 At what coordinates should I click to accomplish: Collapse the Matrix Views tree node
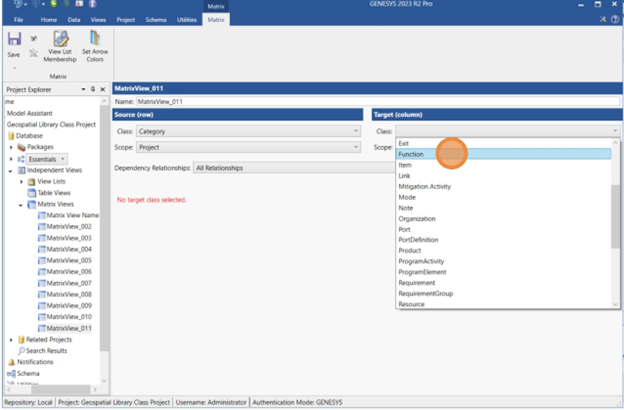21,204
